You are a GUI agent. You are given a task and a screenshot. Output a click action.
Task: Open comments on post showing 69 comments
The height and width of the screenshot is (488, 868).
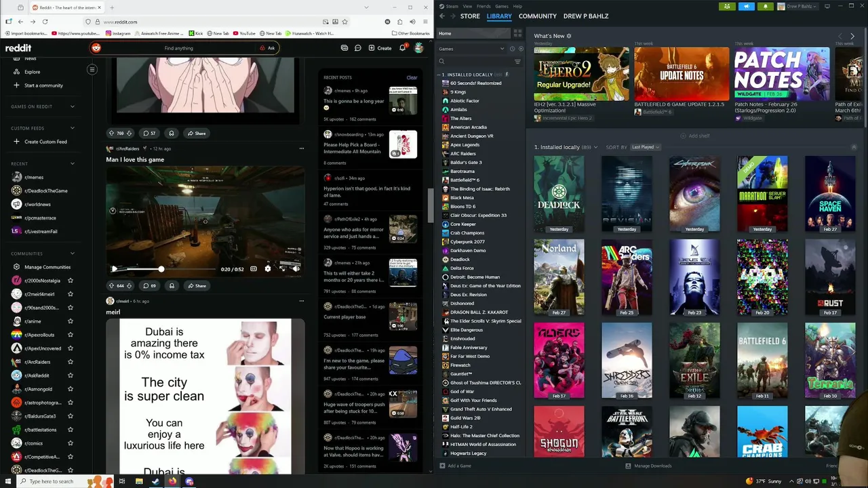(x=149, y=286)
